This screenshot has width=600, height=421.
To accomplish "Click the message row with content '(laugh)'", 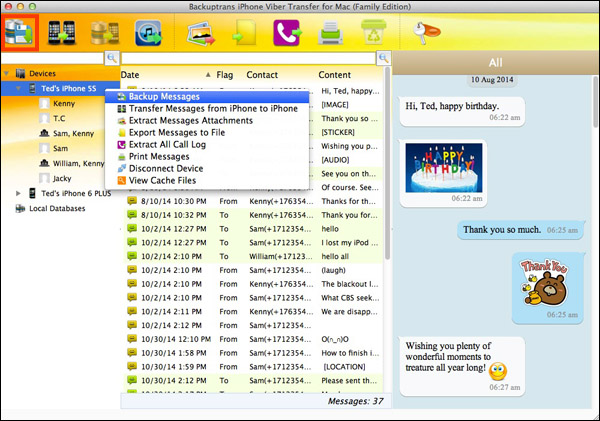I will click(x=253, y=270).
